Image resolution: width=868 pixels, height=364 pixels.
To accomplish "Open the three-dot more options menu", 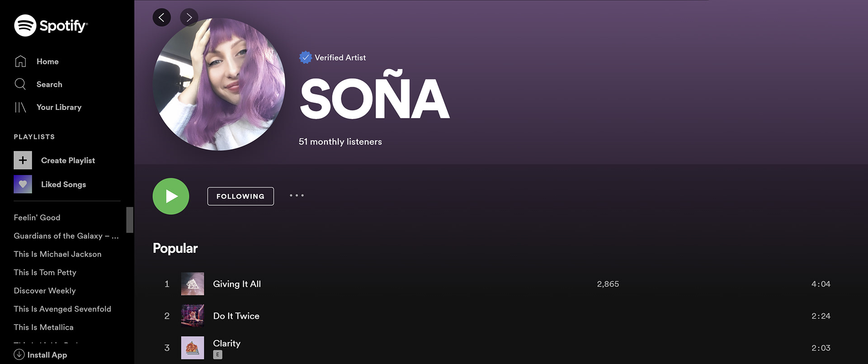I will [x=297, y=195].
